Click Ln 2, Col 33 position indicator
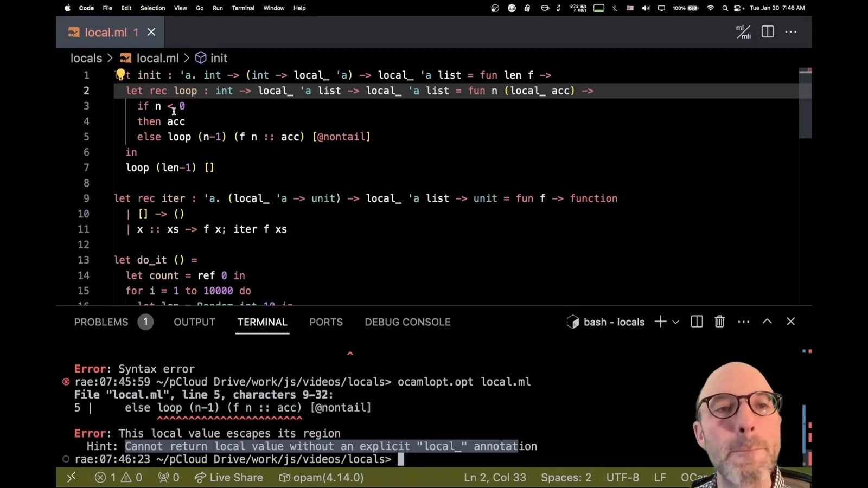The width and height of the screenshot is (868, 488). tap(495, 478)
